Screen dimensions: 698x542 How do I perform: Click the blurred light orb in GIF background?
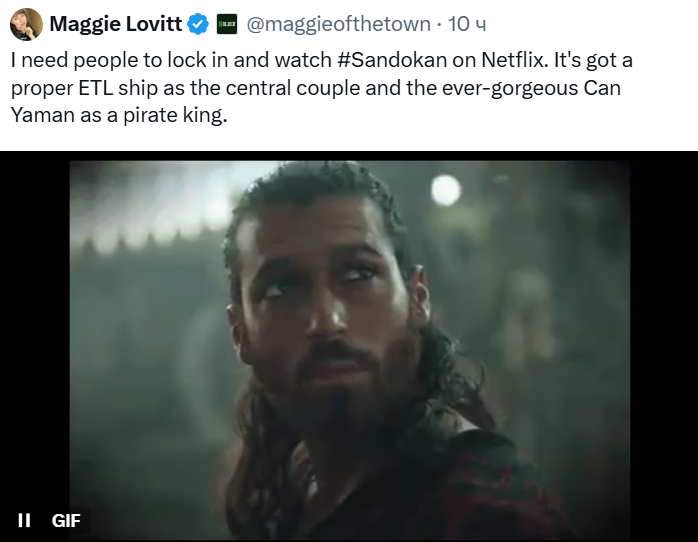coord(446,189)
